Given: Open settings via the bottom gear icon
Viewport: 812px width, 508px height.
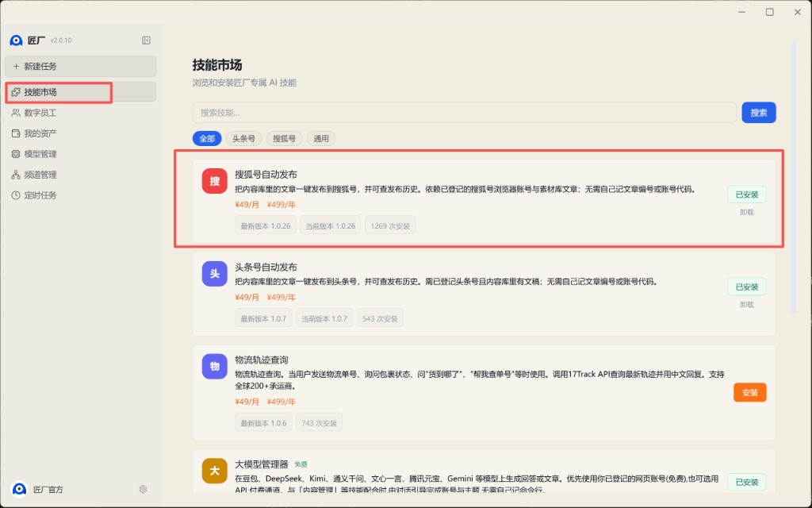Looking at the screenshot, I should 144,490.
